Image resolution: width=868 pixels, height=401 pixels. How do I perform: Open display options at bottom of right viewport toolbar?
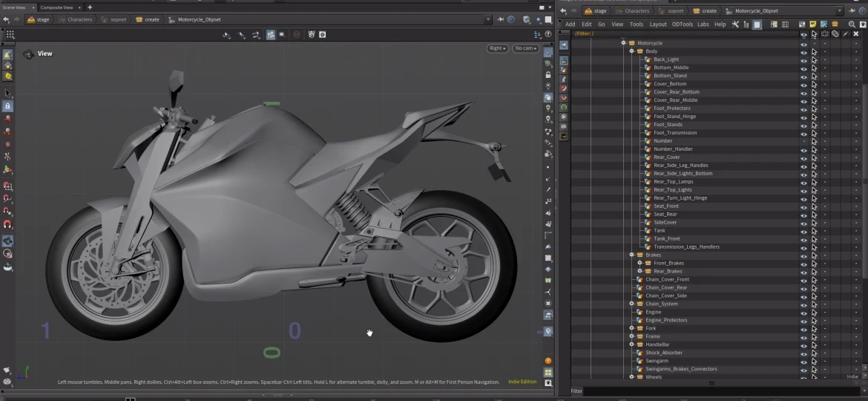(548, 382)
